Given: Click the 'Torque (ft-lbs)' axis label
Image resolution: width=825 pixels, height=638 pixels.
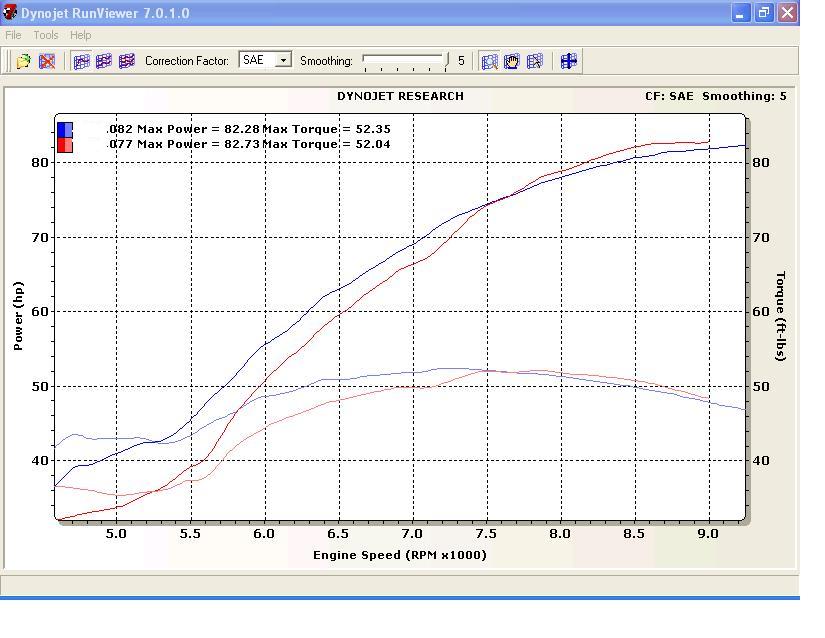Looking at the screenshot, I should (780, 316).
